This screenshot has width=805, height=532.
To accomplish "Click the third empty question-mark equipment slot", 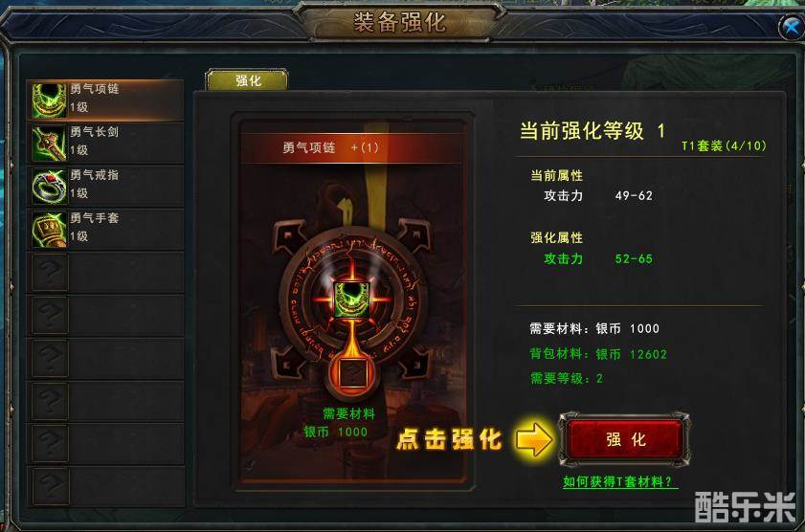I will 50,358.
